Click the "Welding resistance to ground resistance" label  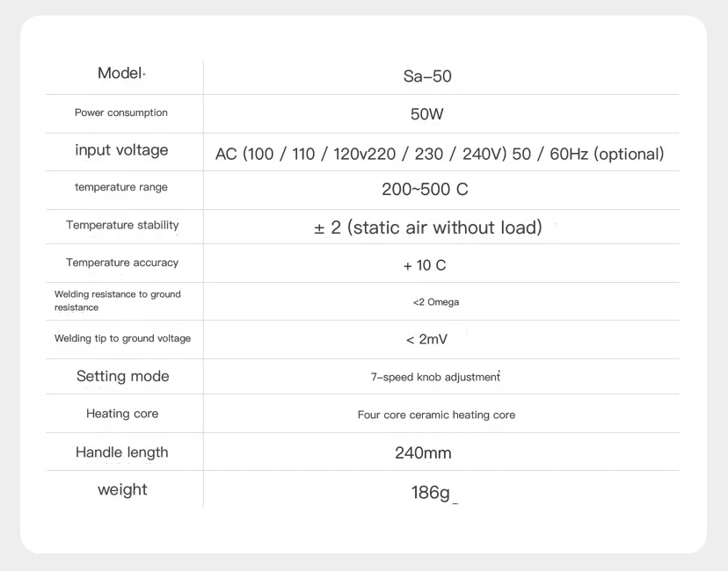pyautogui.click(x=117, y=300)
